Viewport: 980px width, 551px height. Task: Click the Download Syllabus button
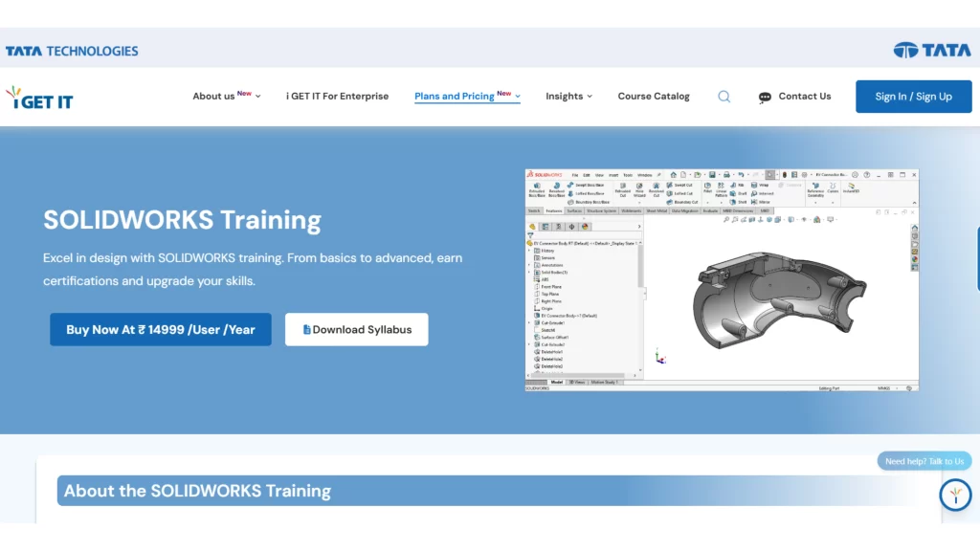pos(356,329)
